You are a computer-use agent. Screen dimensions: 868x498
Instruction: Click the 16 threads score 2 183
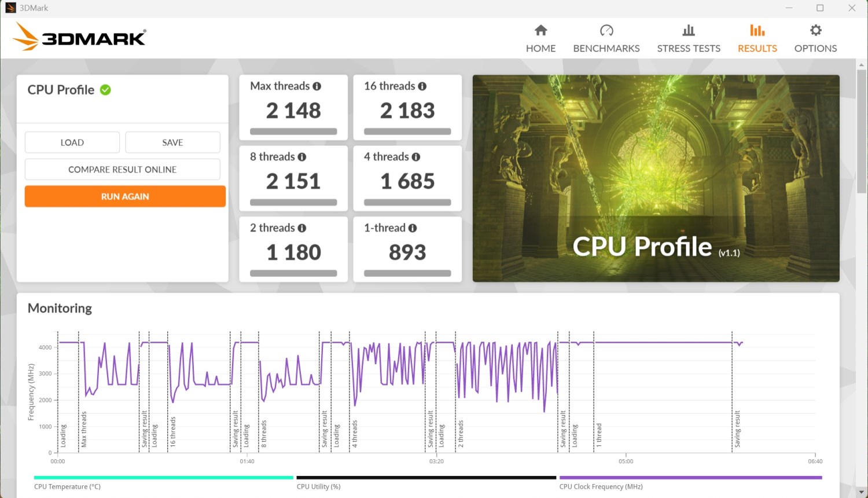coord(407,111)
